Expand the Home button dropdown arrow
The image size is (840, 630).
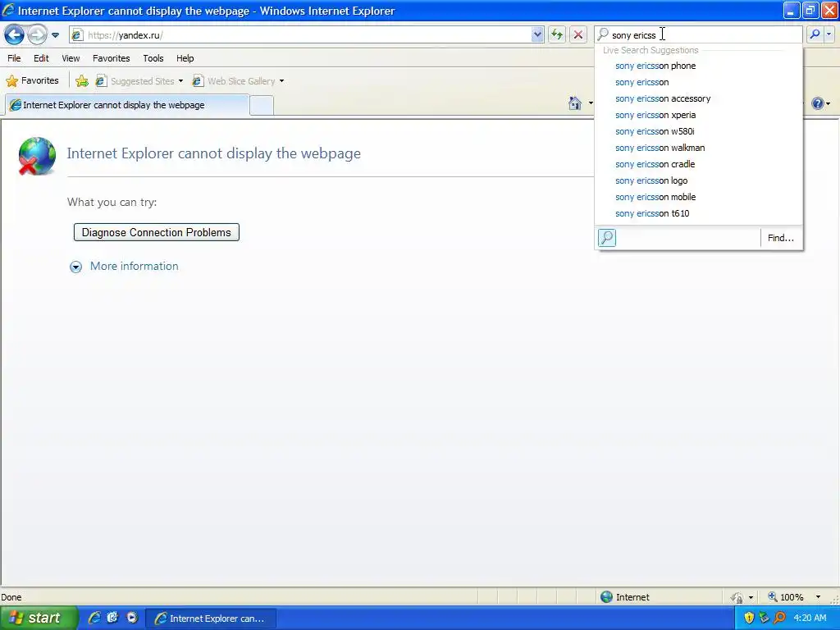591,103
